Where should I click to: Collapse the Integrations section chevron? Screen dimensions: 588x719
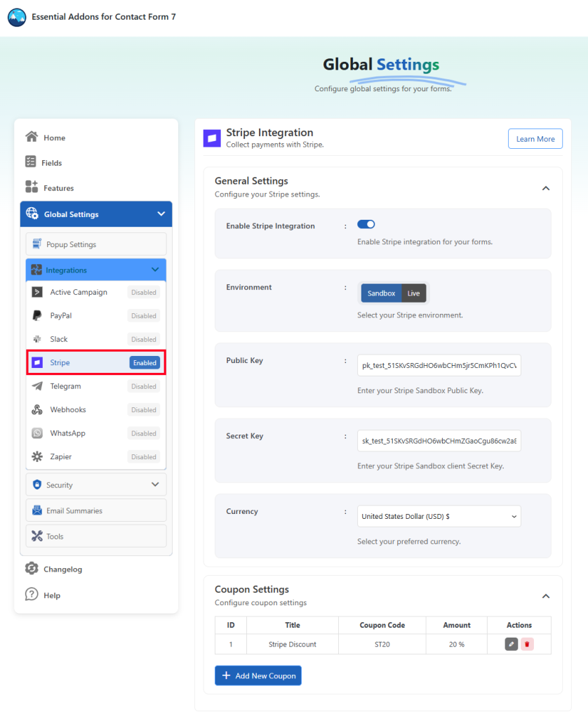coord(155,270)
